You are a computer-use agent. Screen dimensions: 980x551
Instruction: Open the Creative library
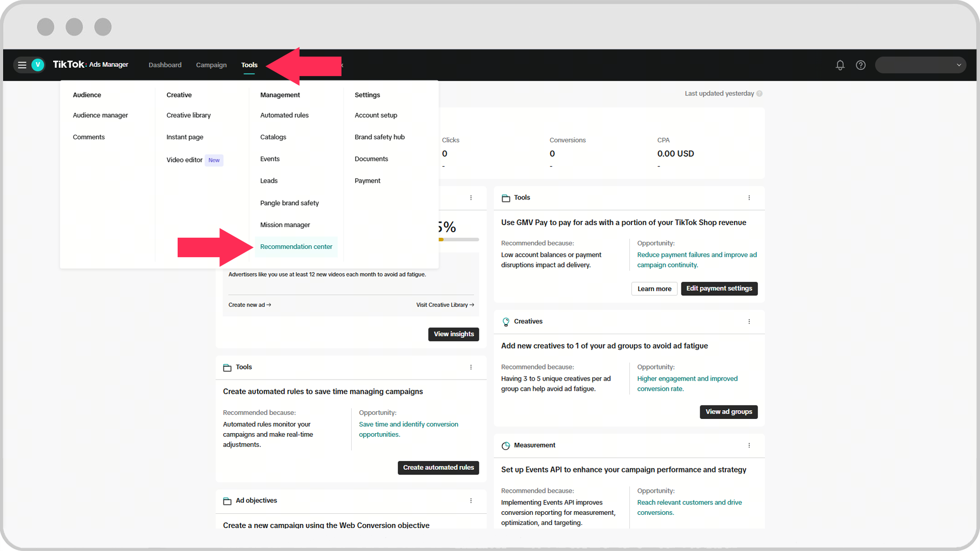tap(188, 115)
